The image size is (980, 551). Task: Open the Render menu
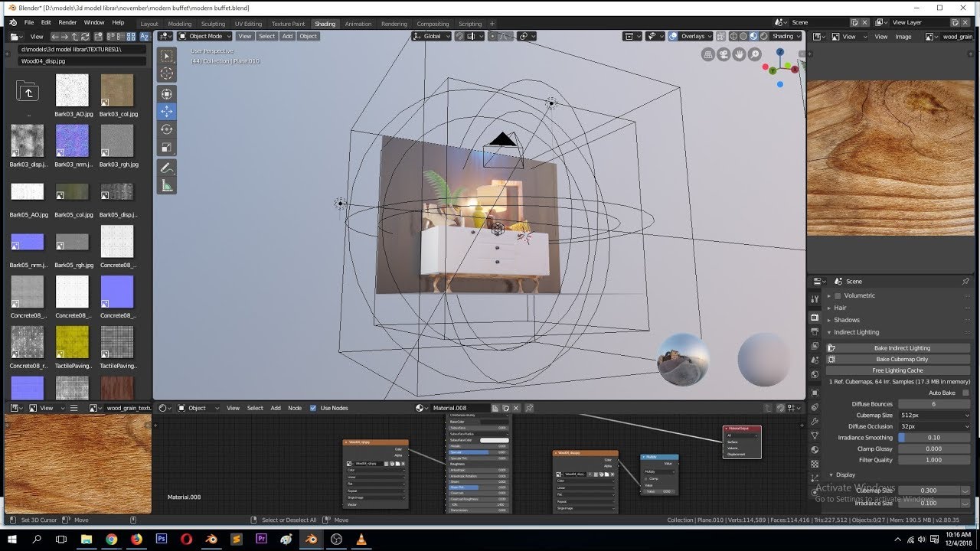pyautogui.click(x=67, y=23)
